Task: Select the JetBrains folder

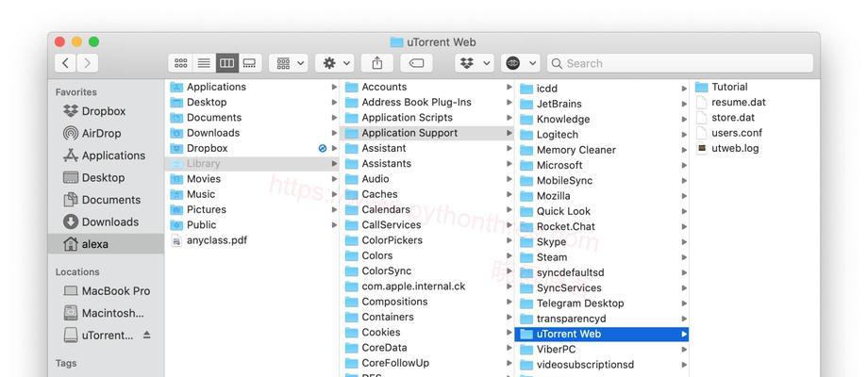Action: (x=602, y=104)
